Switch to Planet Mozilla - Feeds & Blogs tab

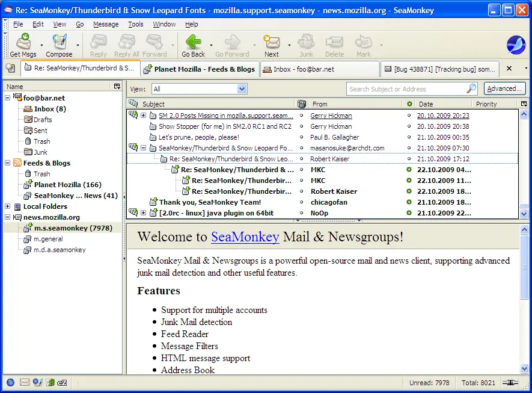tap(200, 69)
